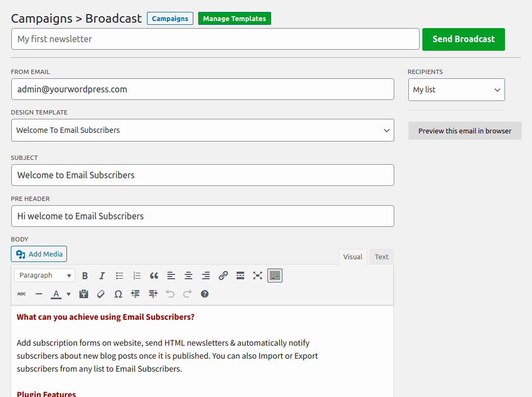
Task: Switch to the Visual editor tab
Action: 353,257
